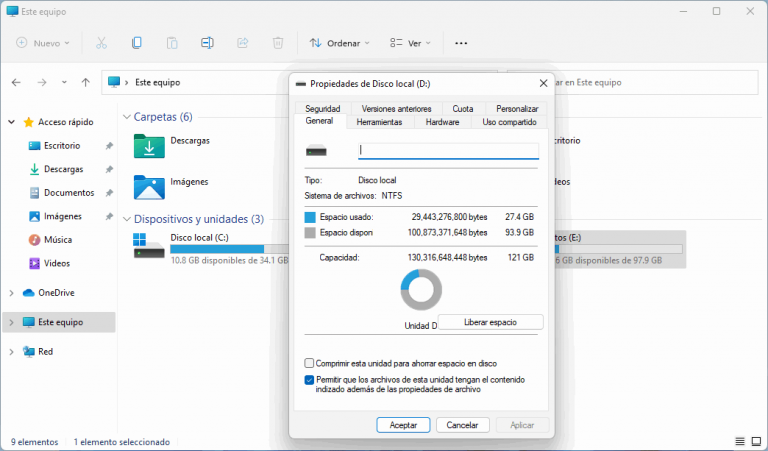Screen dimensions: 768x451
Task: Click the Aceptar button
Action: coord(403,425)
